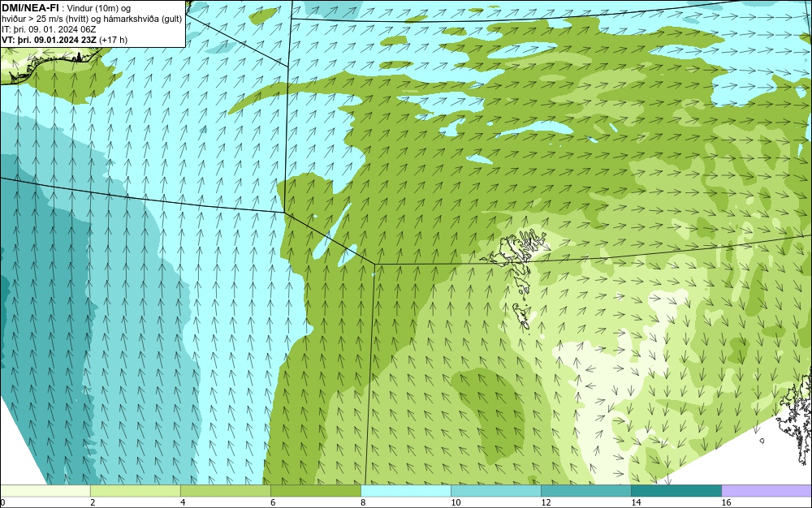Click the legend label '2'
812x508 pixels.
(93, 502)
